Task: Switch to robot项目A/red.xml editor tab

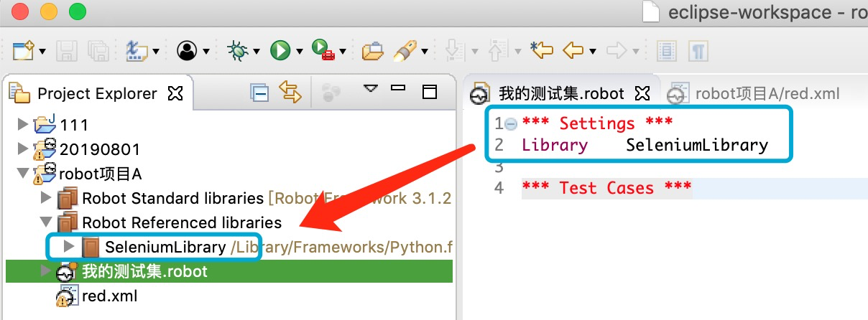Action: 766,93
